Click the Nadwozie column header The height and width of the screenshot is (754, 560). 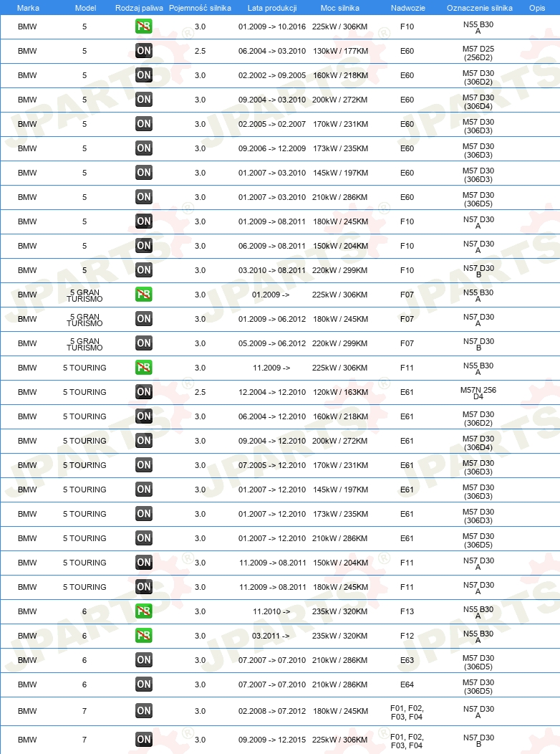[x=407, y=8]
